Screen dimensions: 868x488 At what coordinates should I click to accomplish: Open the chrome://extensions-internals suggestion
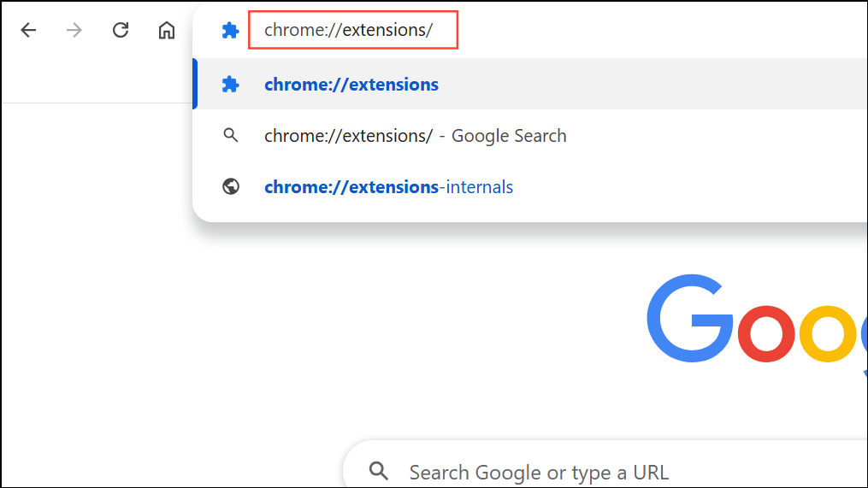(389, 186)
